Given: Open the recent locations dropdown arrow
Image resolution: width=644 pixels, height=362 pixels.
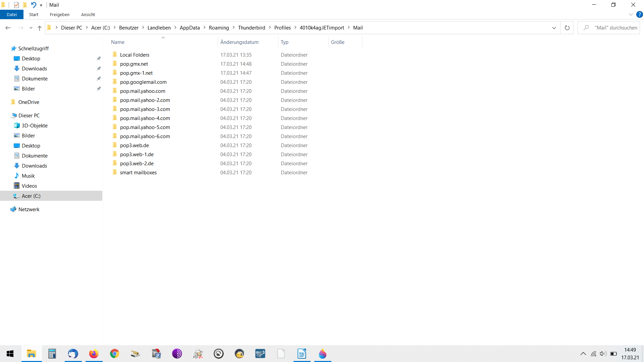Looking at the screenshot, I should (x=31, y=28).
